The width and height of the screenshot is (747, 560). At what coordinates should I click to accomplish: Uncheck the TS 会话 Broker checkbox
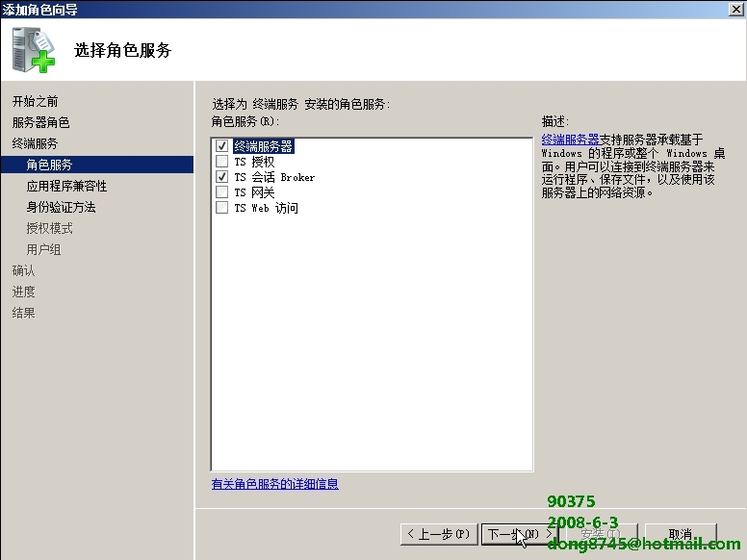click(221, 177)
